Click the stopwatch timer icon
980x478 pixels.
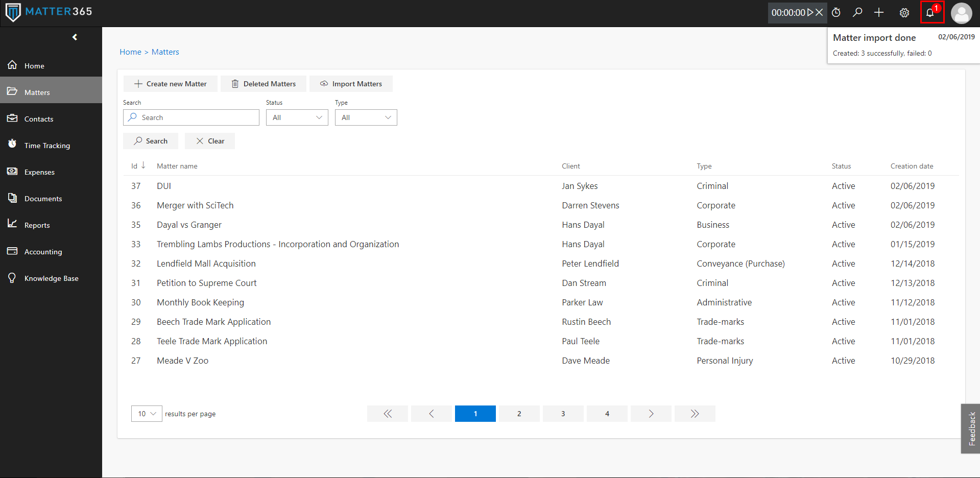point(836,12)
